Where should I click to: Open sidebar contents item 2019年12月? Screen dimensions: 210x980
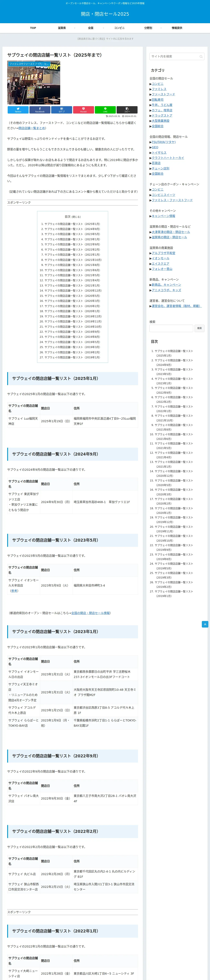pos(174,520)
